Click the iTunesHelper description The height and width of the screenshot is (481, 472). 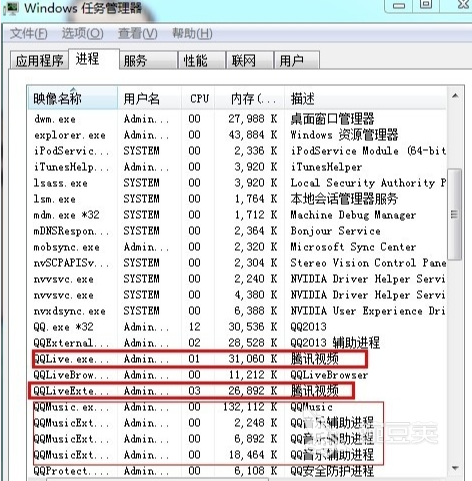(x=326, y=167)
